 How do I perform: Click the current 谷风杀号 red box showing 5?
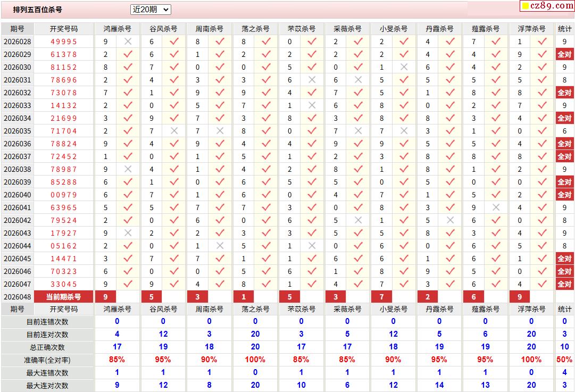(152, 297)
